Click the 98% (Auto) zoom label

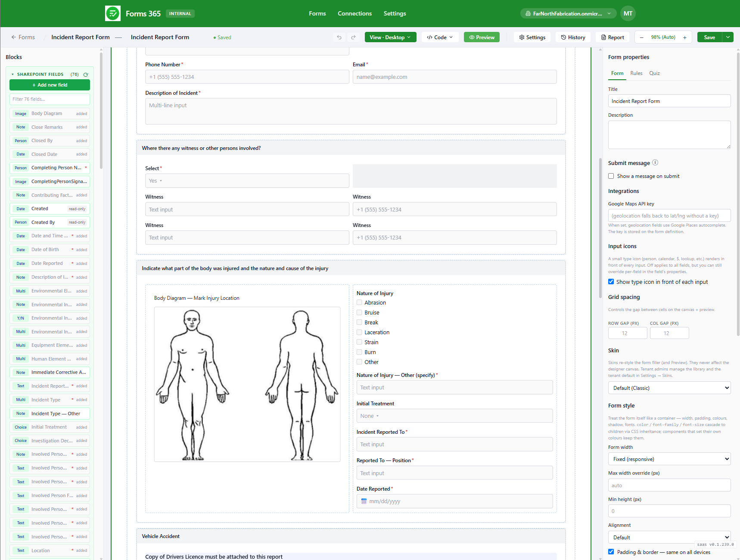[x=663, y=37]
